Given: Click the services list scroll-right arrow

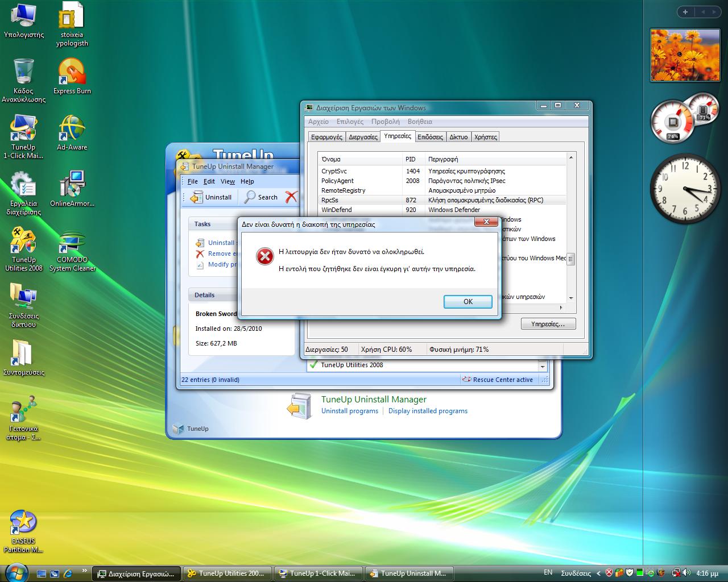Looking at the screenshot, I should 561,307.
